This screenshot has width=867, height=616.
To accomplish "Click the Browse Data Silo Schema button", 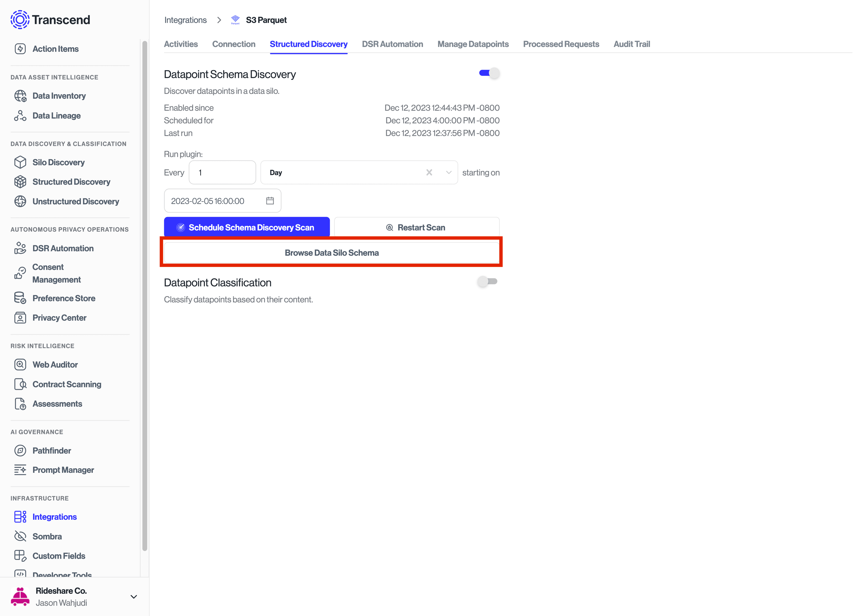I will [x=331, y=253].
